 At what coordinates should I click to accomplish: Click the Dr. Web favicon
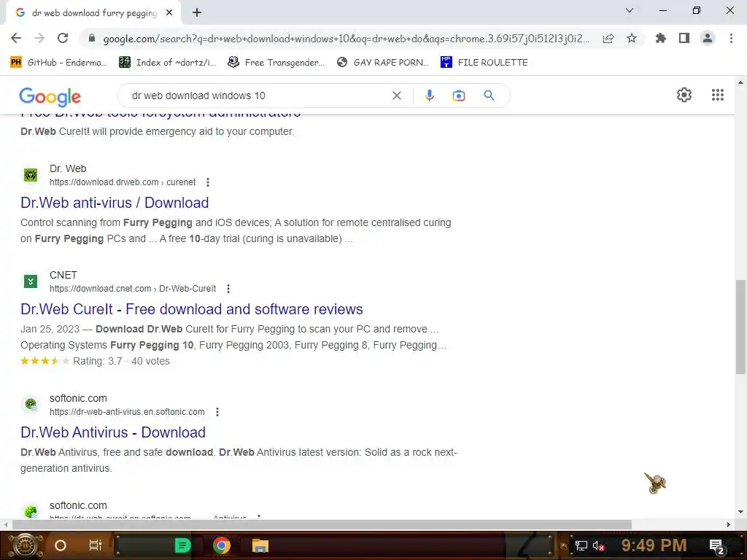(x=31, y=175)
